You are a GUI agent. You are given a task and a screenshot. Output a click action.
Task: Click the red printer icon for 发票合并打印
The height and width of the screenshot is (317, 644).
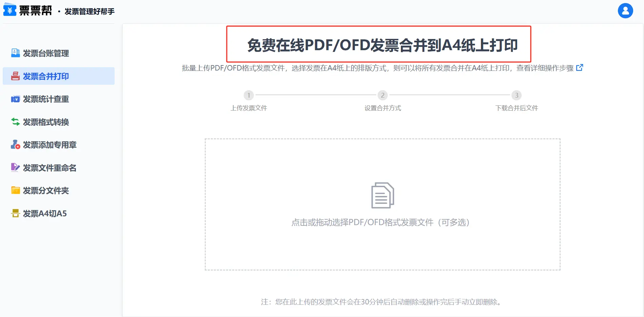[x=15, y=76]
